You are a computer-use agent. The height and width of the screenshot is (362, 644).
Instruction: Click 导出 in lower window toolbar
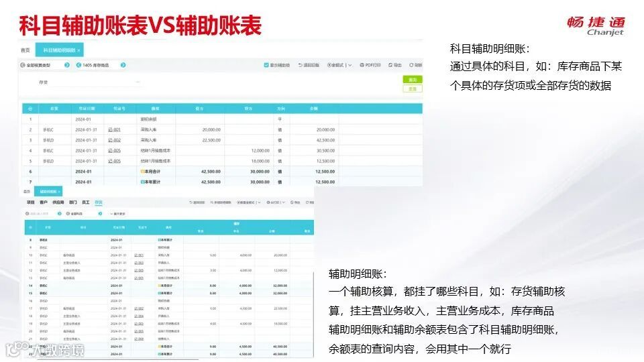tap(295, 202)
